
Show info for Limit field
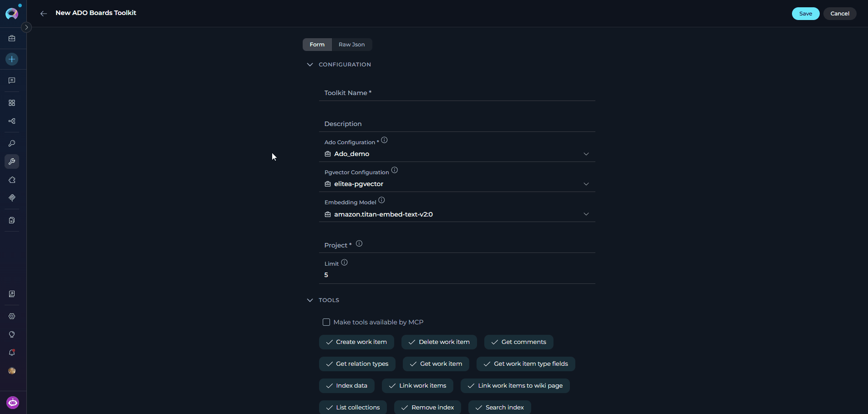coord(344,263)
